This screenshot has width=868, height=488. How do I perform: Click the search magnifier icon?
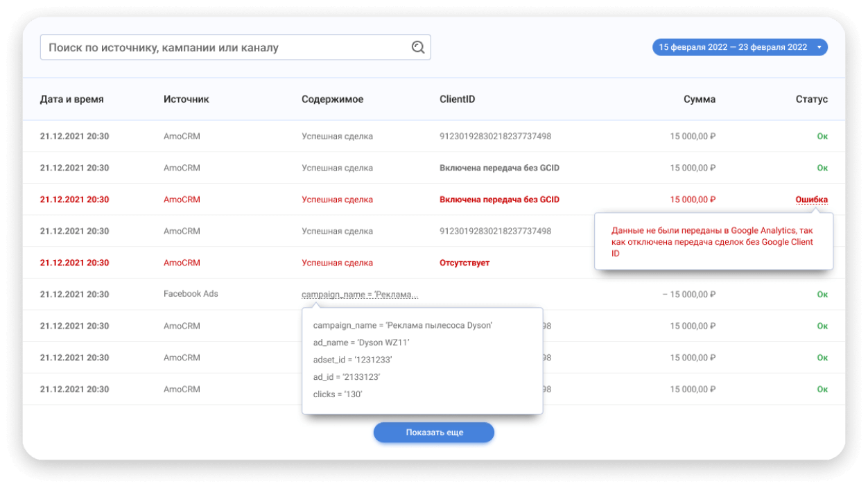point(418,47)
